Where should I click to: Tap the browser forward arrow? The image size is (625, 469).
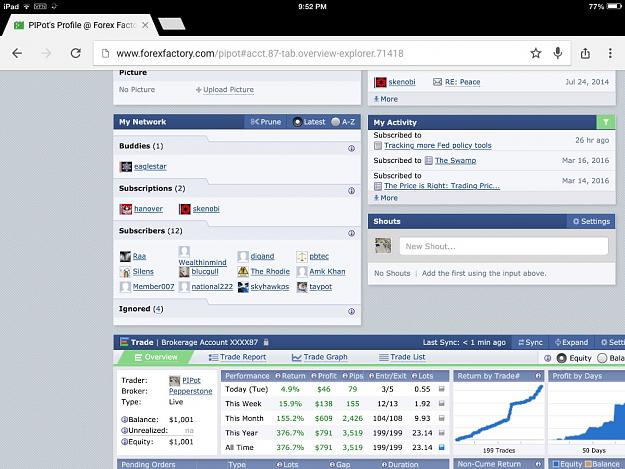coord(46,53)
